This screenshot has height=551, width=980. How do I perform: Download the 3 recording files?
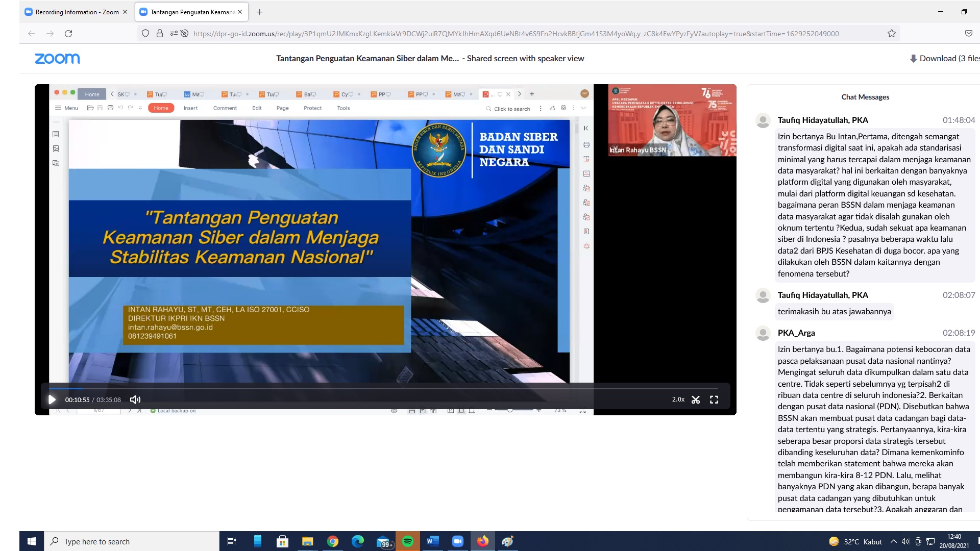coord(945,58)
